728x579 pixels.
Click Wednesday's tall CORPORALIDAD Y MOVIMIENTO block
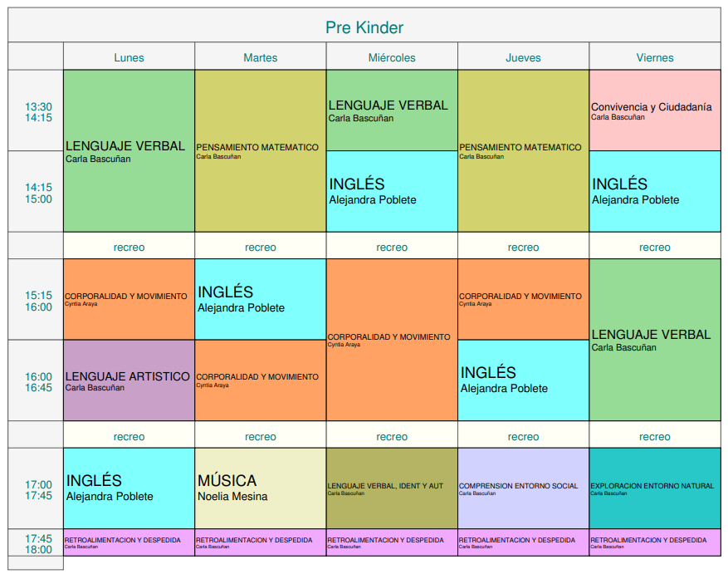tap(392, 339)
